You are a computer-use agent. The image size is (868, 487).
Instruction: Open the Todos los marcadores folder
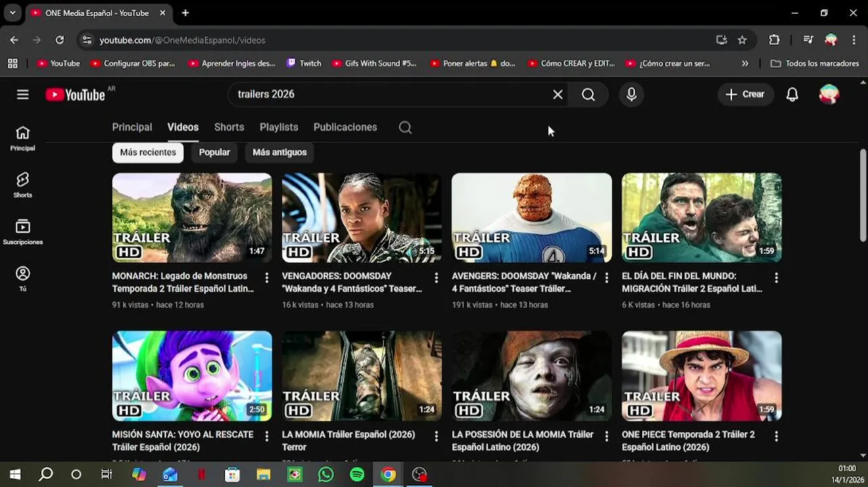[815, 63]
